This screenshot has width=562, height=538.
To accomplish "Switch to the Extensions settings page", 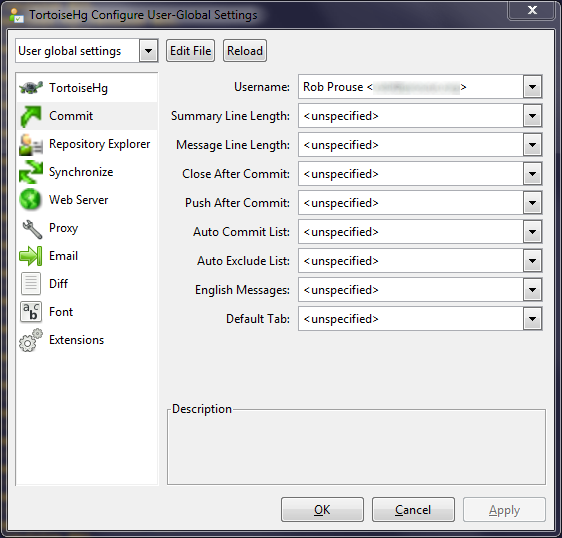I will pos(87,340).
